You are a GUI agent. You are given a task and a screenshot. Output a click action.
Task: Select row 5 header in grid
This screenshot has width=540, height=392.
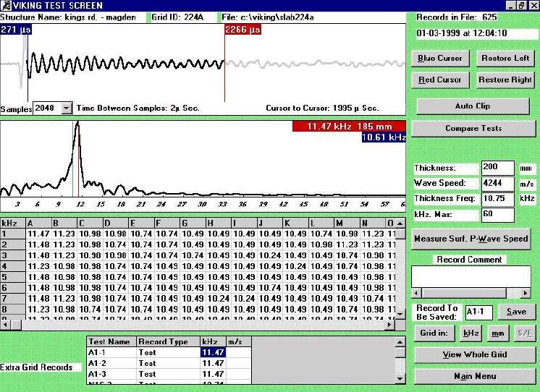[13, 277]
